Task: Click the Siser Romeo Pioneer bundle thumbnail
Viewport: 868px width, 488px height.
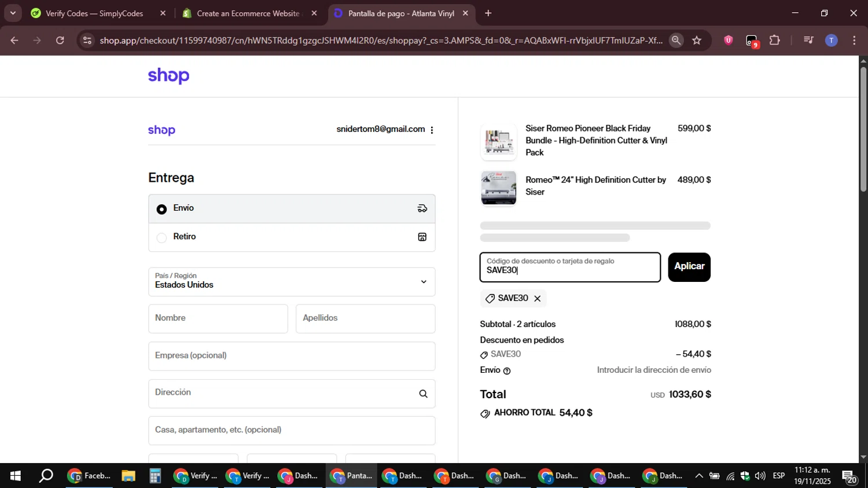Action: [x=498, y=141]
